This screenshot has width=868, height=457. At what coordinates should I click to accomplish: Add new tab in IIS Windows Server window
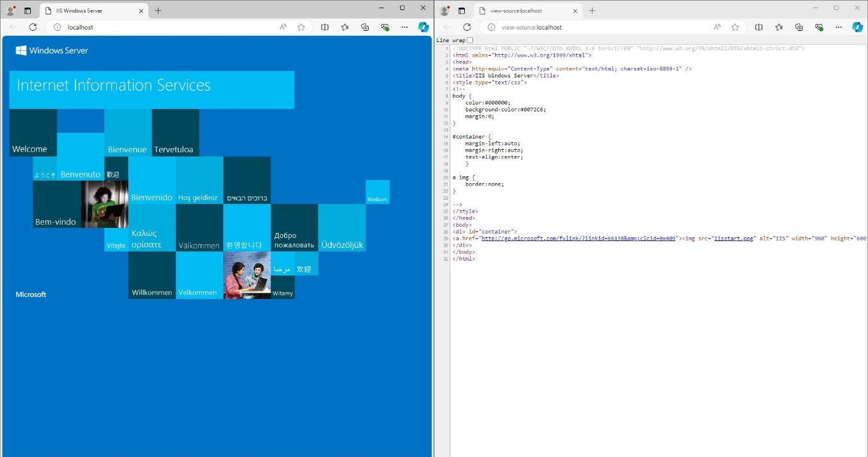click(x=158, y=11)
